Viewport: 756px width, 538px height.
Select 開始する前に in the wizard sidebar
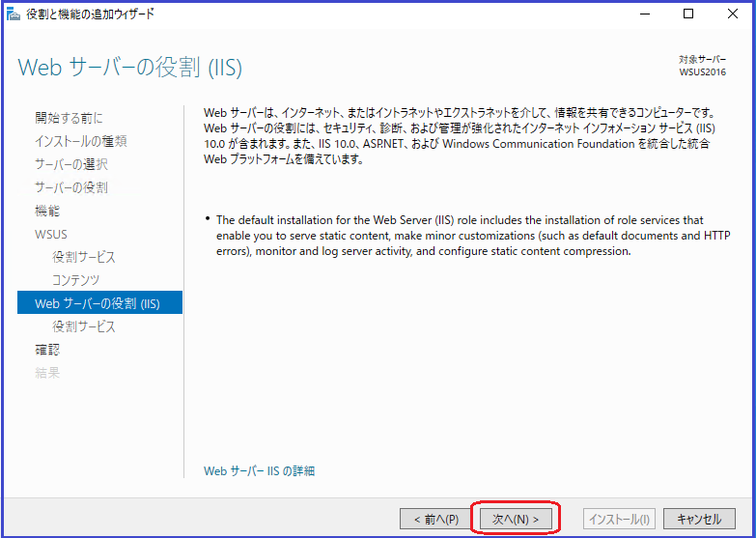[x=69, y=118]
